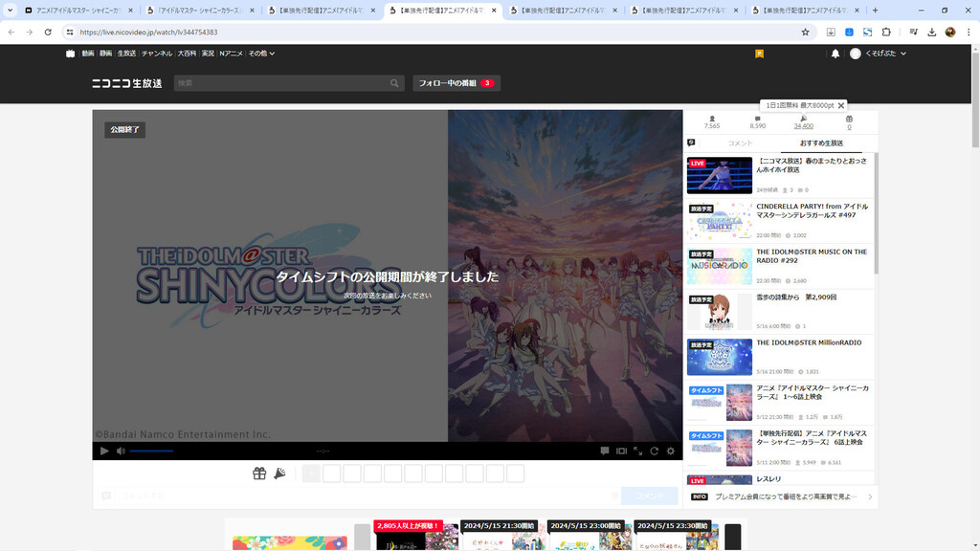Click the niconico TV logo icon
The width and height of the screenshot is (980, 551).
click(70, 54)
